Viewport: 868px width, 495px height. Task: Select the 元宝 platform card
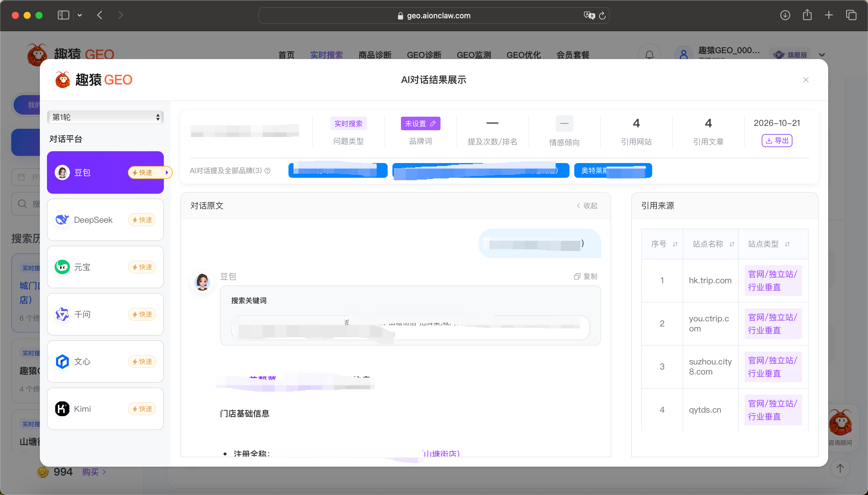tap(105, 267)
